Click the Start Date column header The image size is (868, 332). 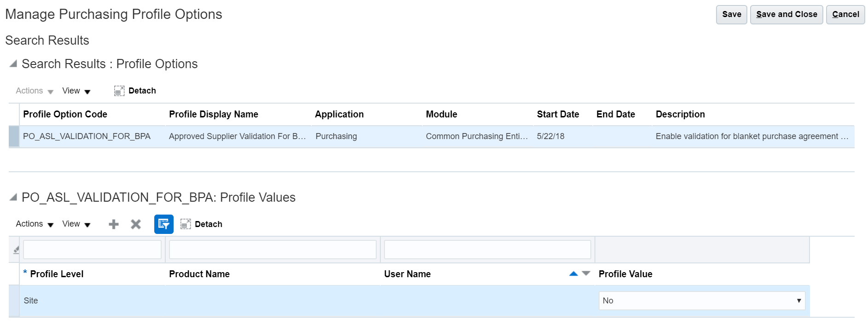tap(558, 114)
